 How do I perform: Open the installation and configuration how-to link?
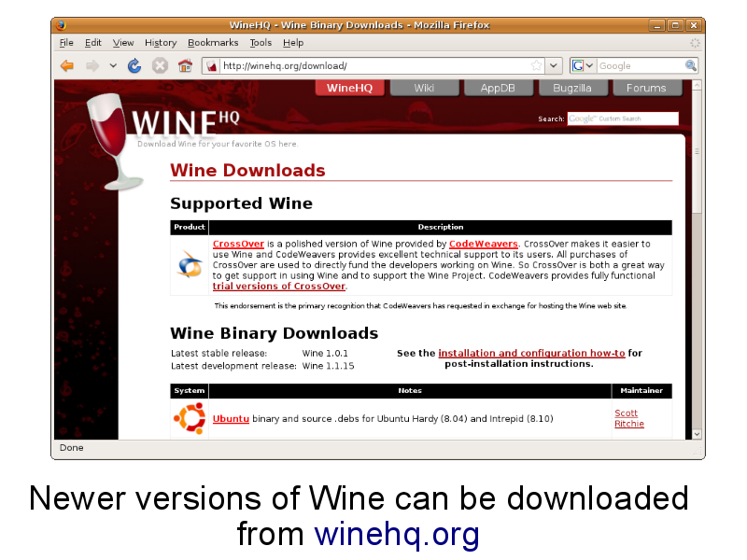[x=531, y=354]
